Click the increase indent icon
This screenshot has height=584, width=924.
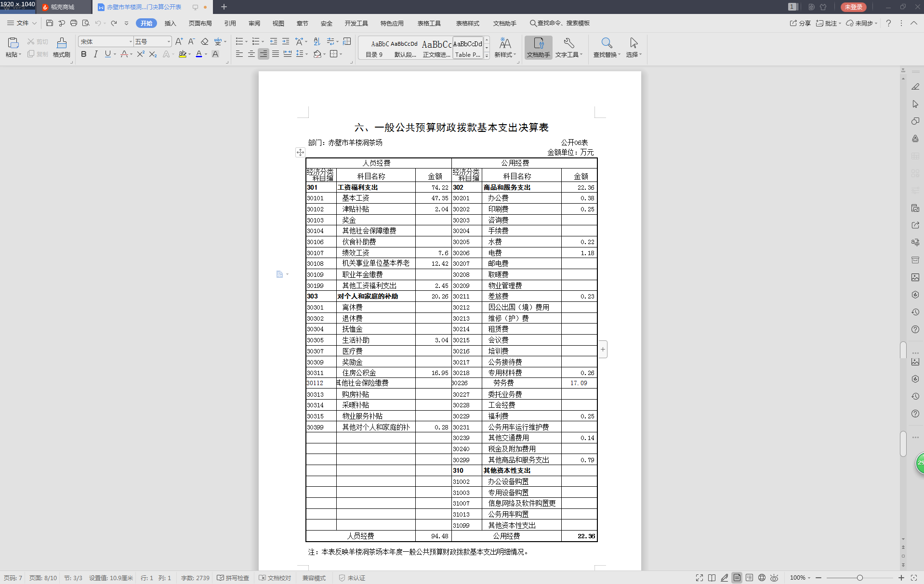286,42
